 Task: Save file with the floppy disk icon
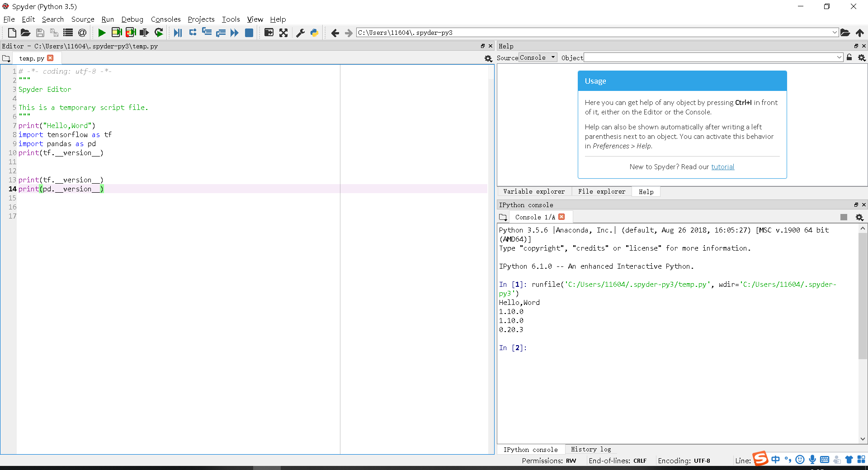coord(40,33)
